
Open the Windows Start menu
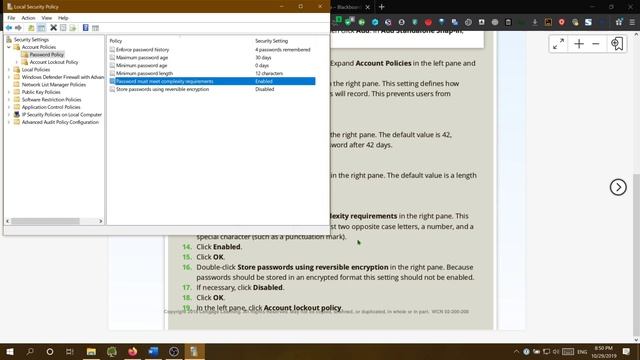[x=10, y=351]
